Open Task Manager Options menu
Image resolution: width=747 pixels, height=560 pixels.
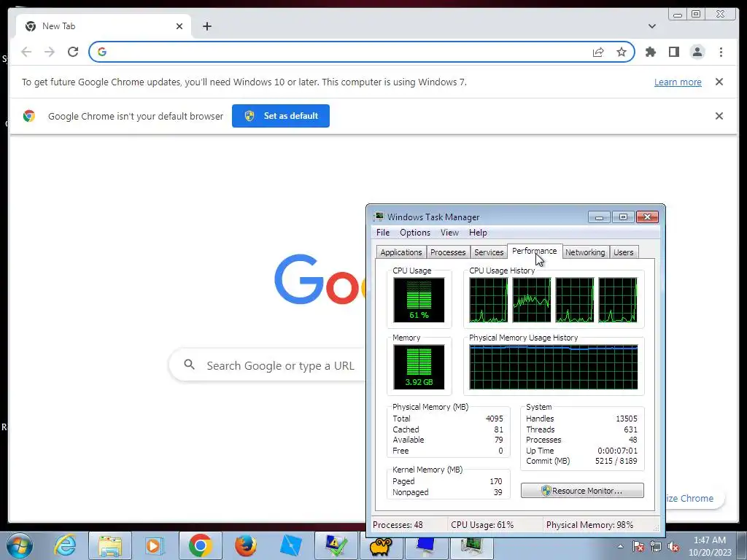pos(415,233)
